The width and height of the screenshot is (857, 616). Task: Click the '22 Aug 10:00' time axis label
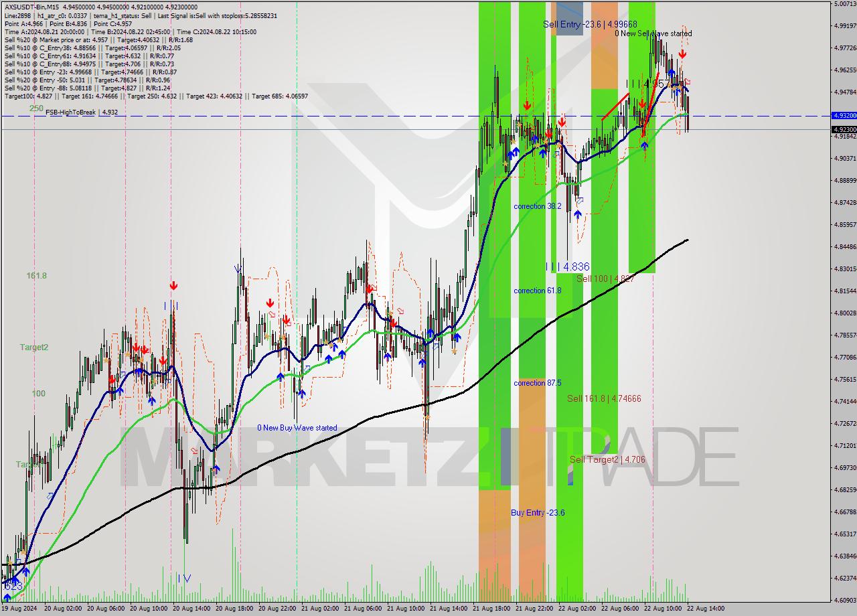point(663,609)
